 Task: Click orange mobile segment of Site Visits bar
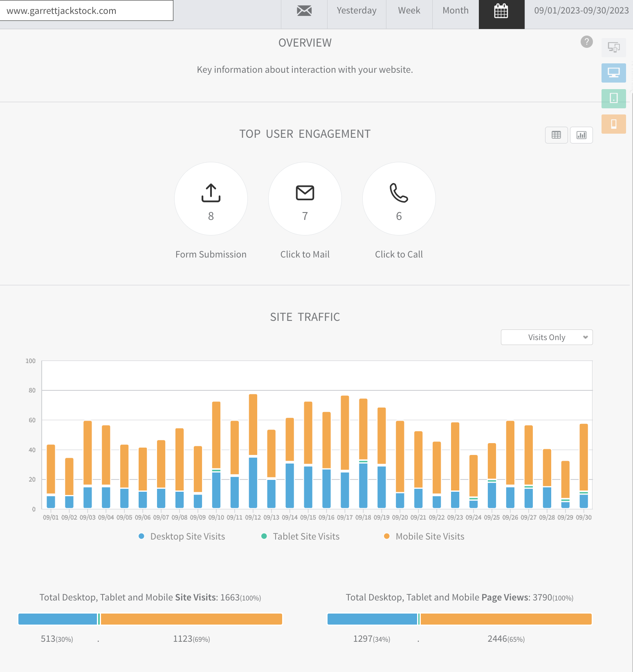tap(191, 619)
